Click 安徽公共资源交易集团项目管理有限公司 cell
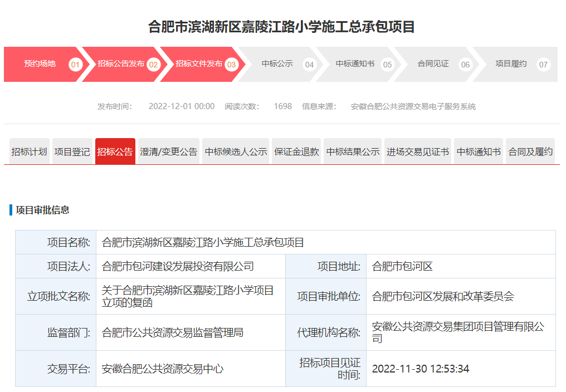 pos(461,332)
